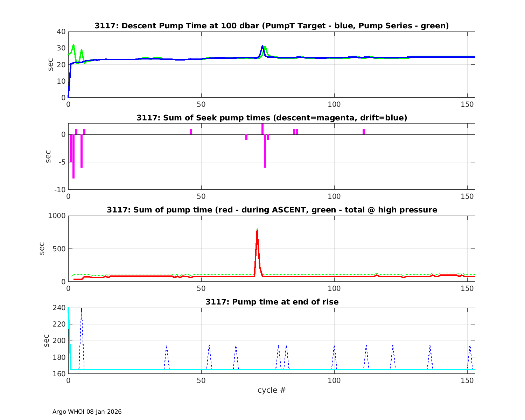525x420 pixels.
Task: Click the dotted peak near cycle 37
Action: (167, 346)
